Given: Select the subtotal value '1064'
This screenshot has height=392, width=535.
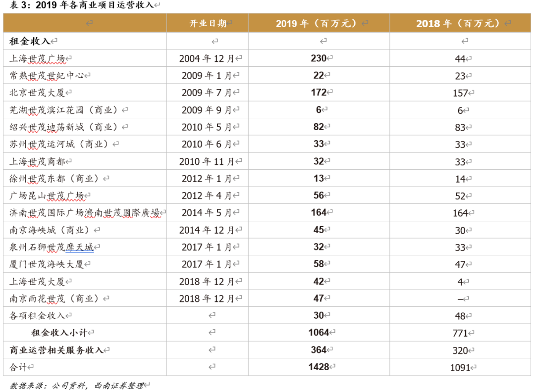Looking at the screenshot, I should click(319, 332).
